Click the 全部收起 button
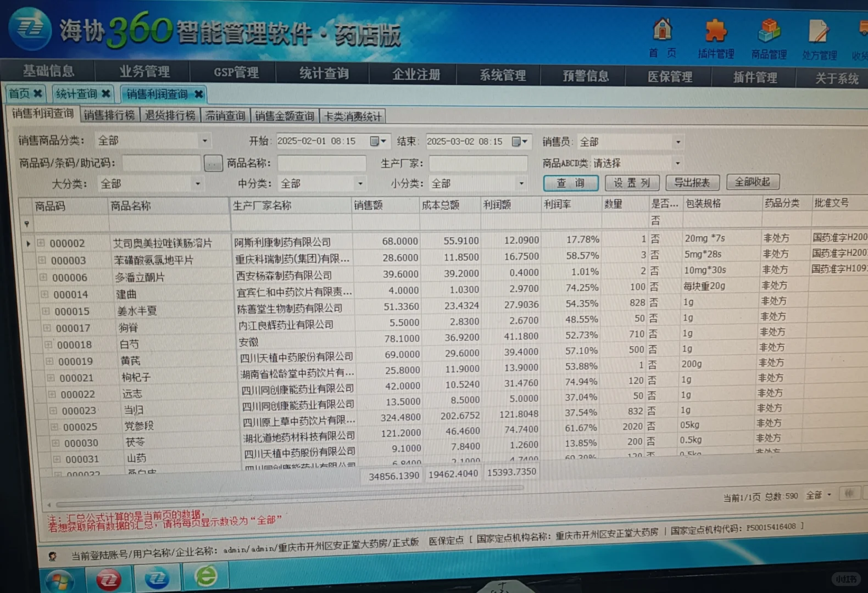This screenshot has width=868, height=593. tap(753, 182)
